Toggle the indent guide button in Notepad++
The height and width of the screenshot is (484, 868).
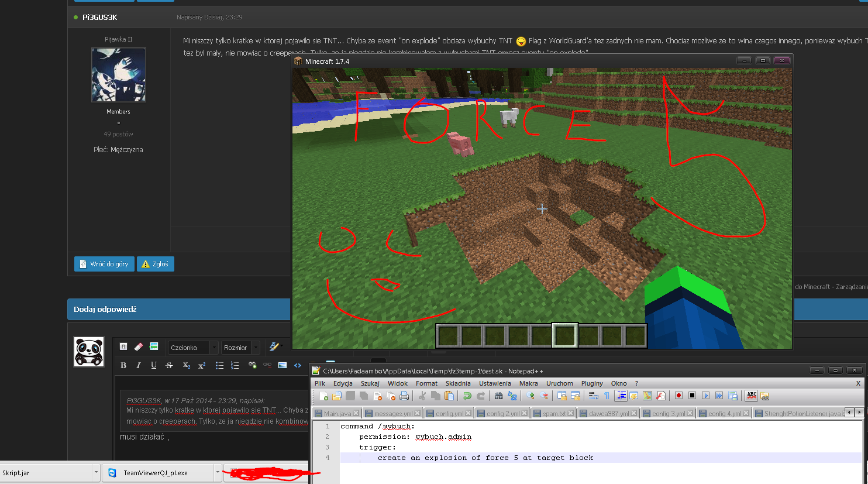tap(621, 396)
